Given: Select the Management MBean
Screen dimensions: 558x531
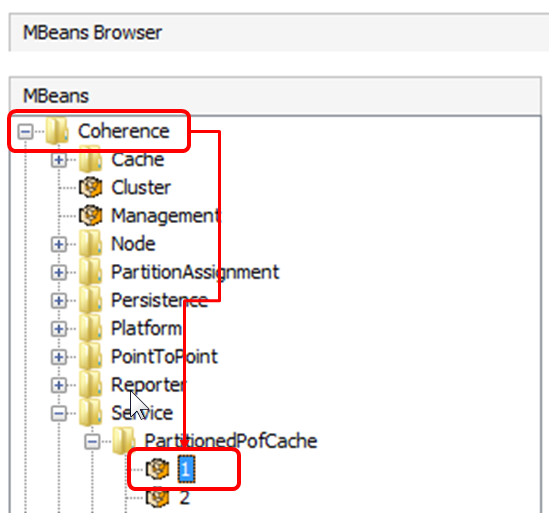Looking at the screenshot, I should pyautogui.click(x=166, y=216).
